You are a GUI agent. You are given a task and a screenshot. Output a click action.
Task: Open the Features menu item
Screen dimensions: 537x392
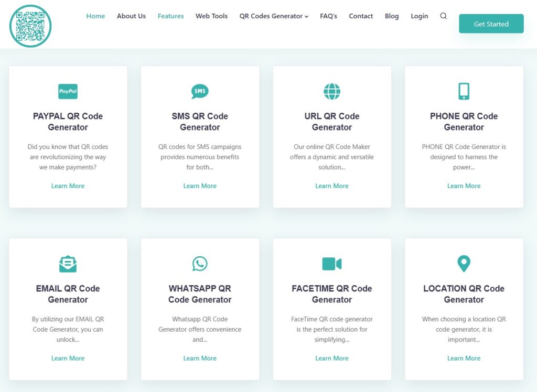[x=170, y=16]
